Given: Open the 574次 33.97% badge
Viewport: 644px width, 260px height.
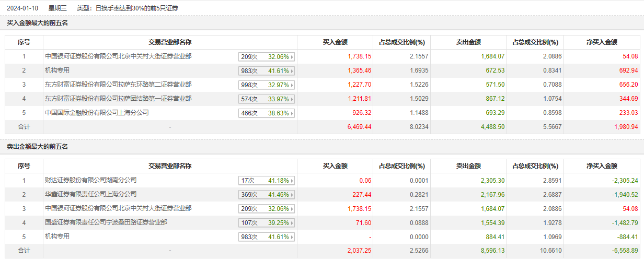Looking at the screenshot, I should pyautogui.click(x=267, y=99).
